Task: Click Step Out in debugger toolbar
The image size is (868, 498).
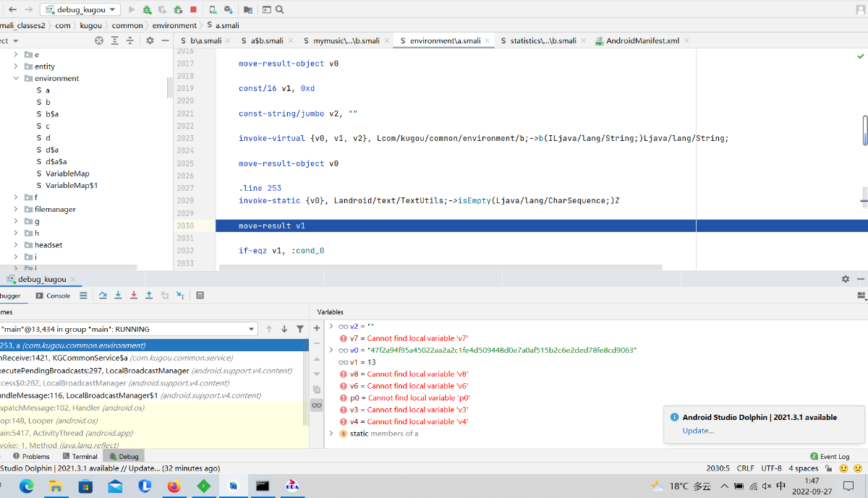Action: (x=149, y=296)
